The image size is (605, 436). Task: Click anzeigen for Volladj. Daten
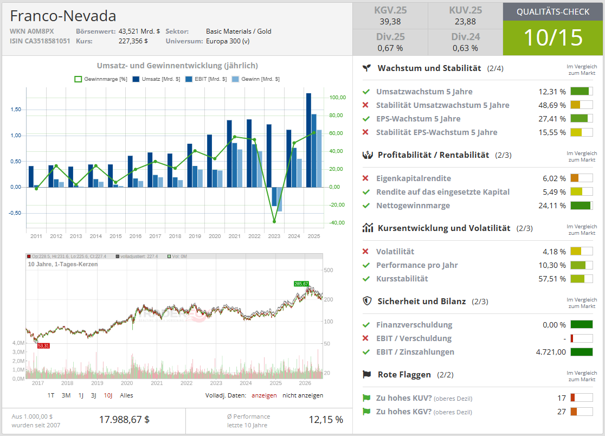tap(264, 395)
